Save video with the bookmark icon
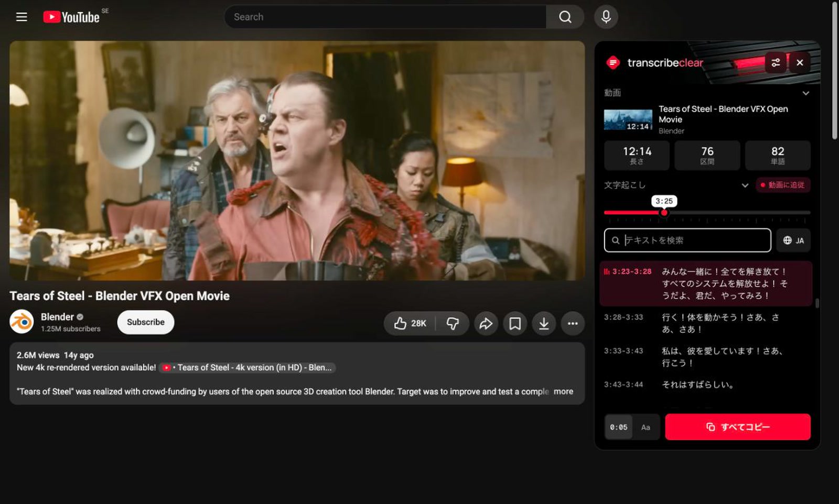Viewport: 839px width, 504px height. [x=515, y=323]
